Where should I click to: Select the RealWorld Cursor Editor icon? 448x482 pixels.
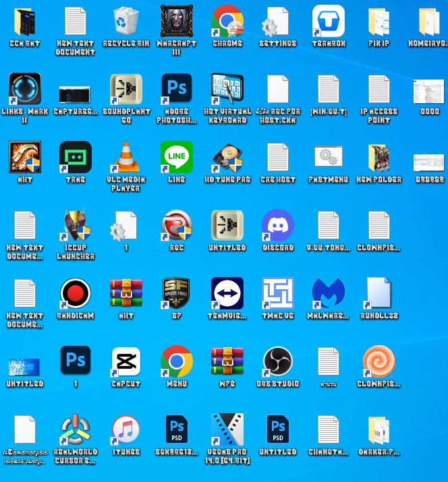[76, 430]
